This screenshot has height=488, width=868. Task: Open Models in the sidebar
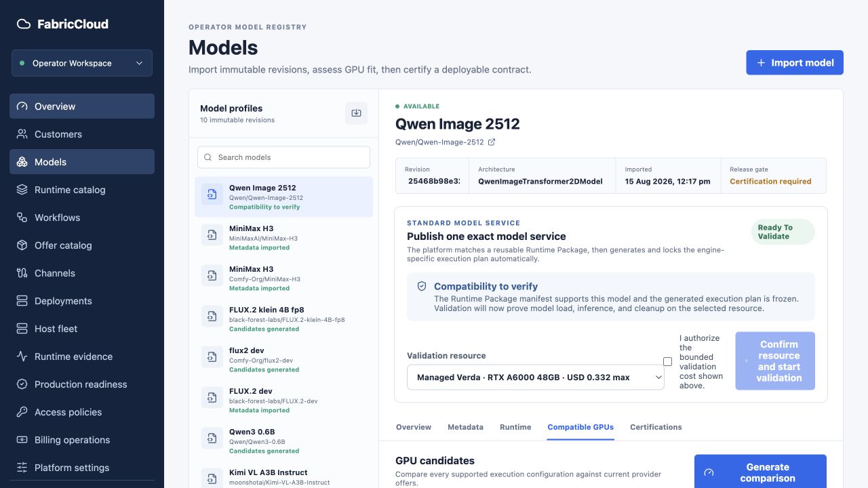(x=82, y=162)
